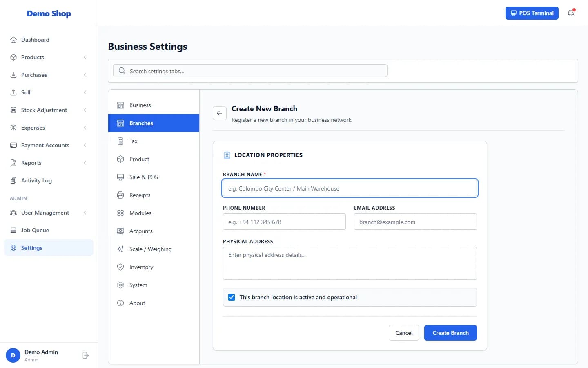This screenshot has height=368, width=588.
Task: Click the notification bell icon
Action: click(x=571, y=13)
